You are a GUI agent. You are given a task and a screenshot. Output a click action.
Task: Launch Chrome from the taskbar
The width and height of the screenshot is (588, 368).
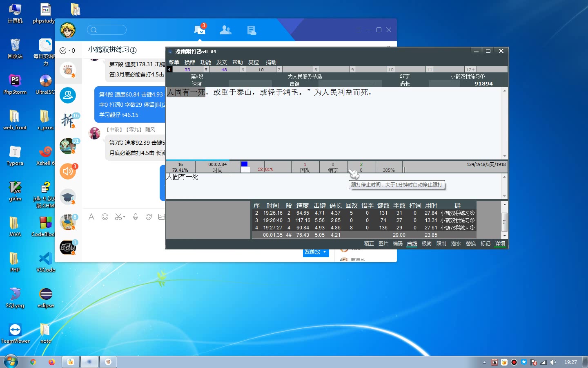pyautogui.click(x=33, y=362)
